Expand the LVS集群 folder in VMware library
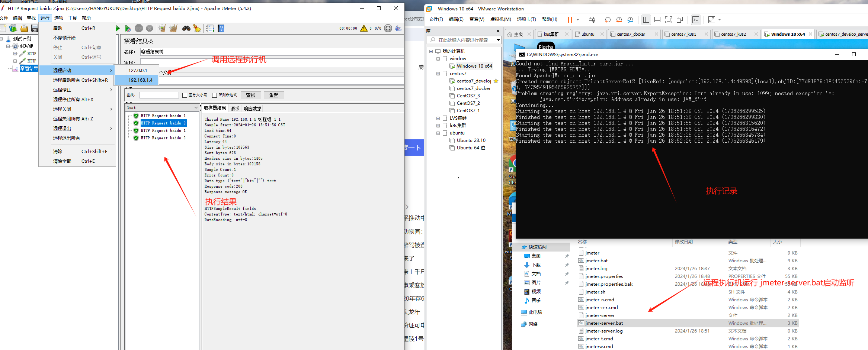Screen dimensions: 868x350 (x=438, y=118)
